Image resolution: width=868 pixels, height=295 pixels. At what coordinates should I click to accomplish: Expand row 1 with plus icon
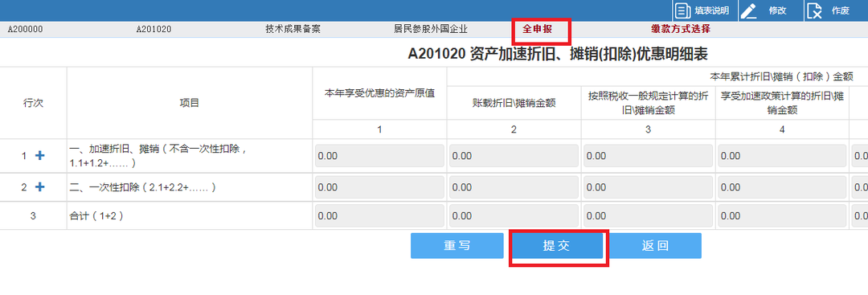pos(40,156)
